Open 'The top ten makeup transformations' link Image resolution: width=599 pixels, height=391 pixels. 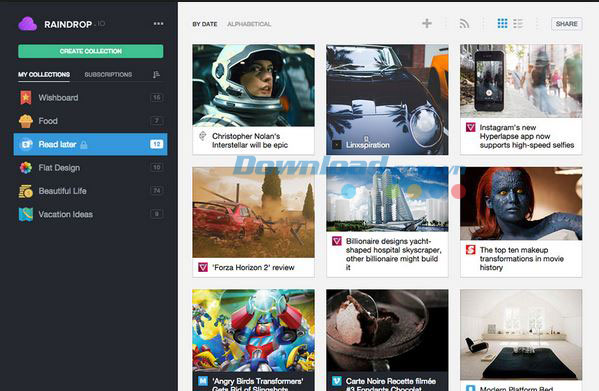pos(522,259)
